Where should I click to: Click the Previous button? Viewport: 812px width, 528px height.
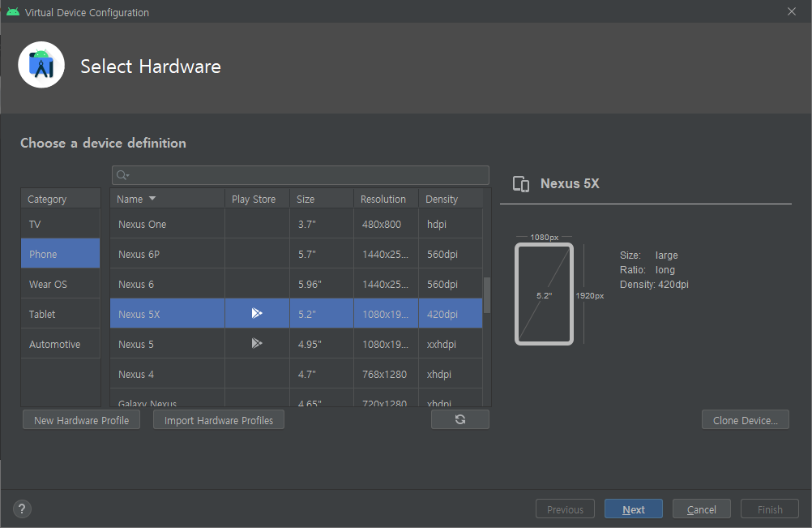[x=565, y=509]
